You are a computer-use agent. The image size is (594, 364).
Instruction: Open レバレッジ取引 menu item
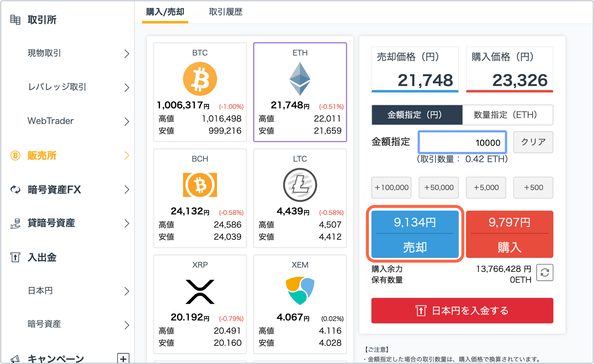pos(57,87)
